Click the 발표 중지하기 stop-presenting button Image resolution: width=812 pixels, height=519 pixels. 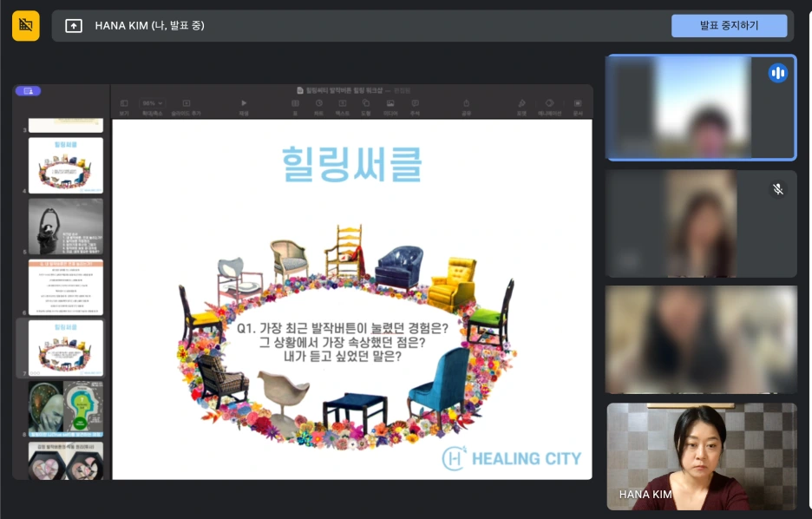pyautogui.click(x=730, y=25)
